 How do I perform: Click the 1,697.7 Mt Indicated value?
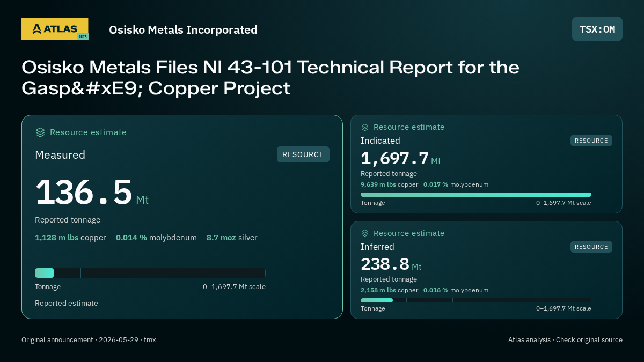(400, 159)
